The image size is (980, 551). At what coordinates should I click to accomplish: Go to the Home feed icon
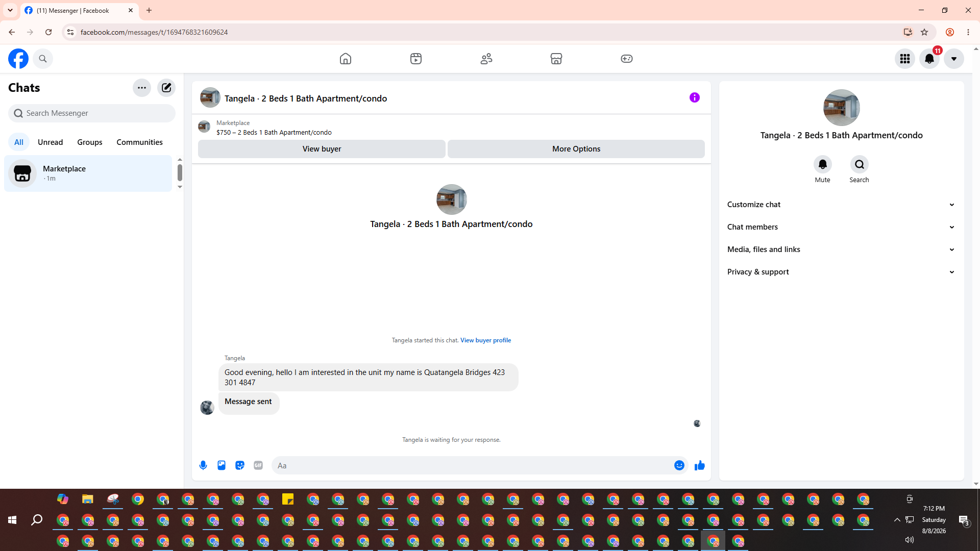346,59
